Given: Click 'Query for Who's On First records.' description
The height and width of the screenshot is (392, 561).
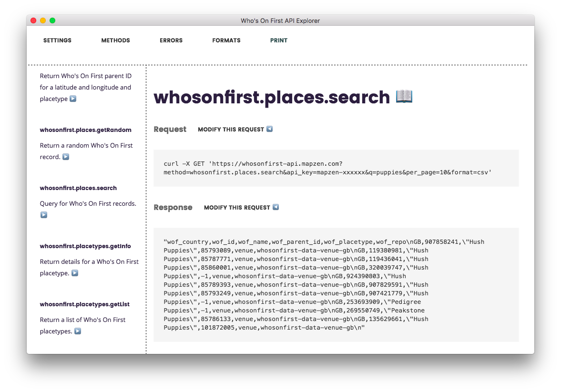Looking at the screenshot, I should pyautogui.click(x=88, y=203).
